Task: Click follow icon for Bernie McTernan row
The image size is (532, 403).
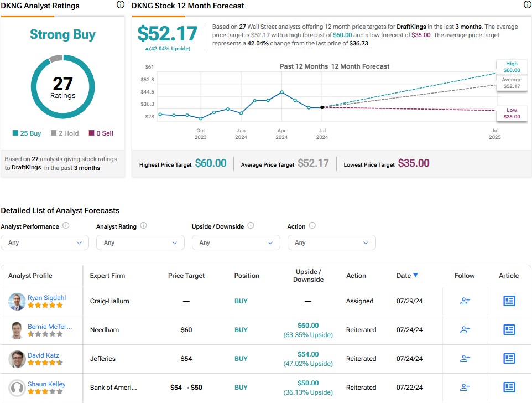Action: (465, 330)
